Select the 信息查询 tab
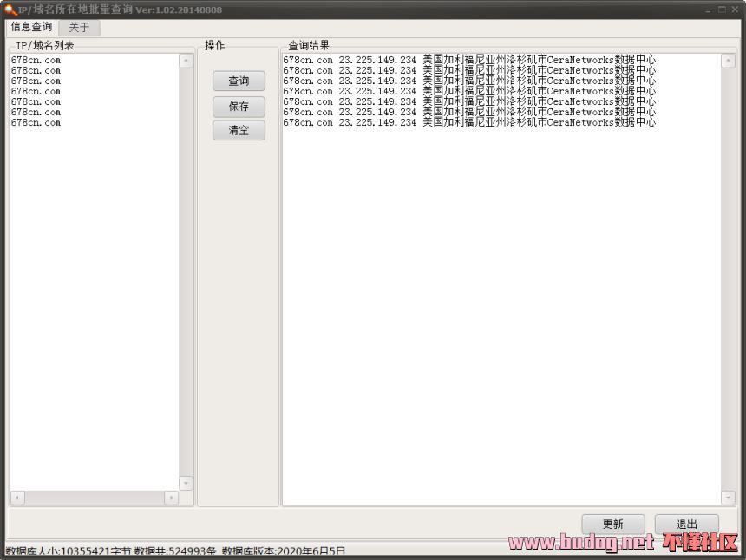 point(31,27)
